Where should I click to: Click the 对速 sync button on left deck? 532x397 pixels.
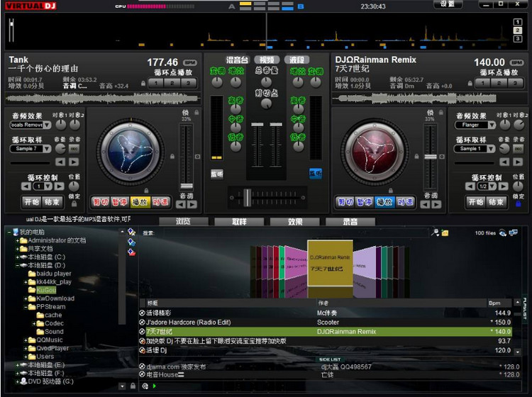coord(160,202)
